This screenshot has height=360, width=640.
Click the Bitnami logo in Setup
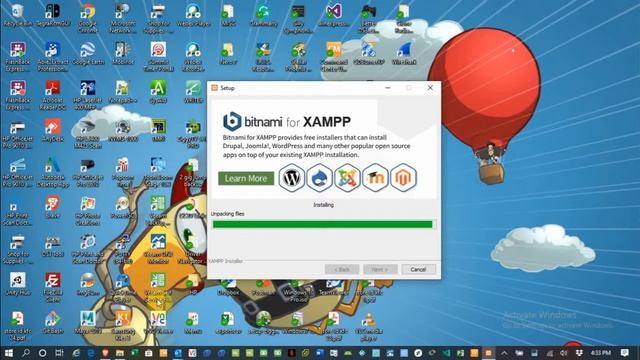[232, 121]
